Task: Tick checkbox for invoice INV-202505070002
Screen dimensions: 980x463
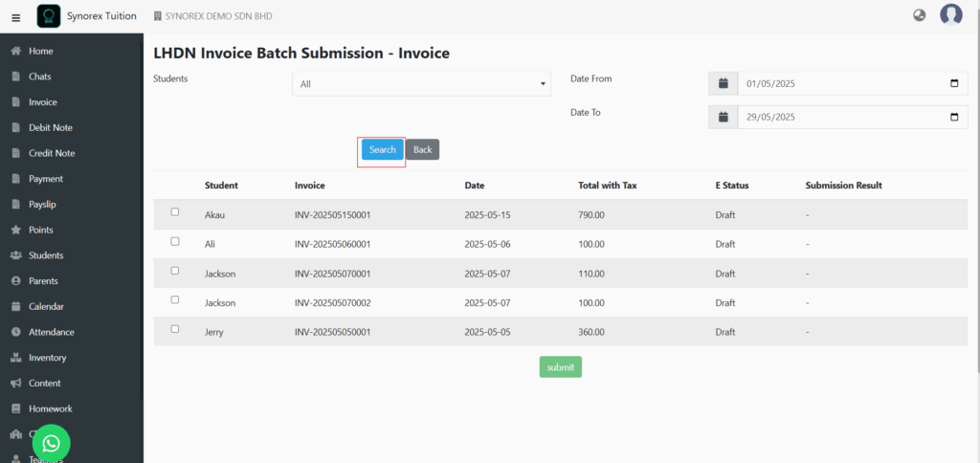Action: point(175,300)
